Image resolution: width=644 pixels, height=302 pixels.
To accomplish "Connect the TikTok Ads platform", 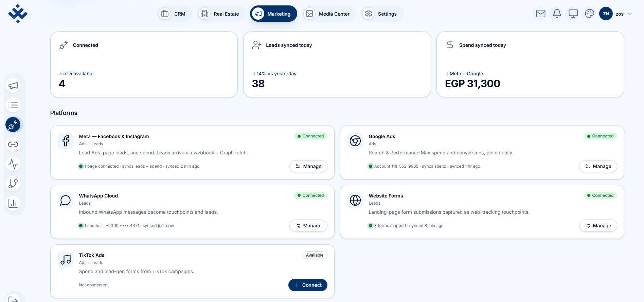I will (308, 285).
